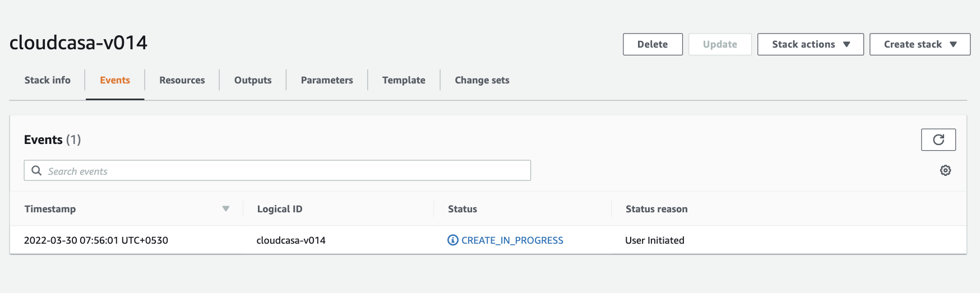The width and height of the screenshot is (980, 293).
Task: View the Parameters tab
Action: click(x=327, y=80)
